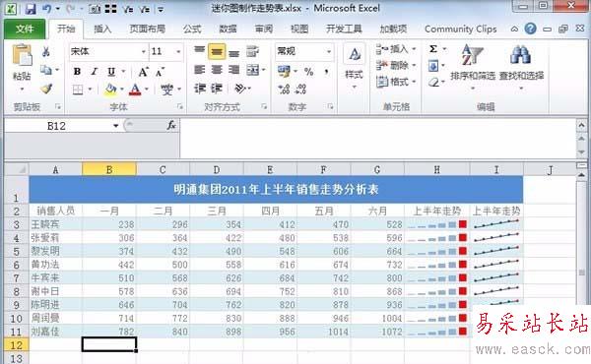The image size is (591, 364).
Task: Apply Percent style
Action: pyautogui.click(x=309, y=71)
